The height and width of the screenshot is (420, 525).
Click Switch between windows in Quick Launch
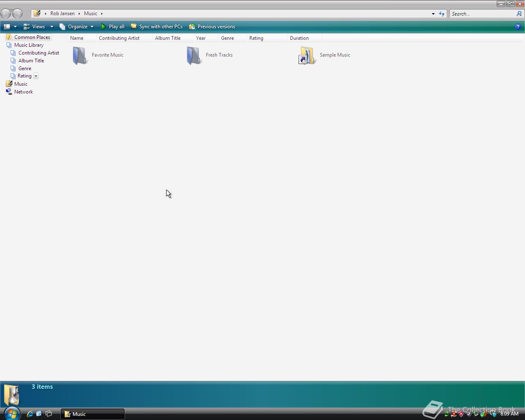click(48, 414)
